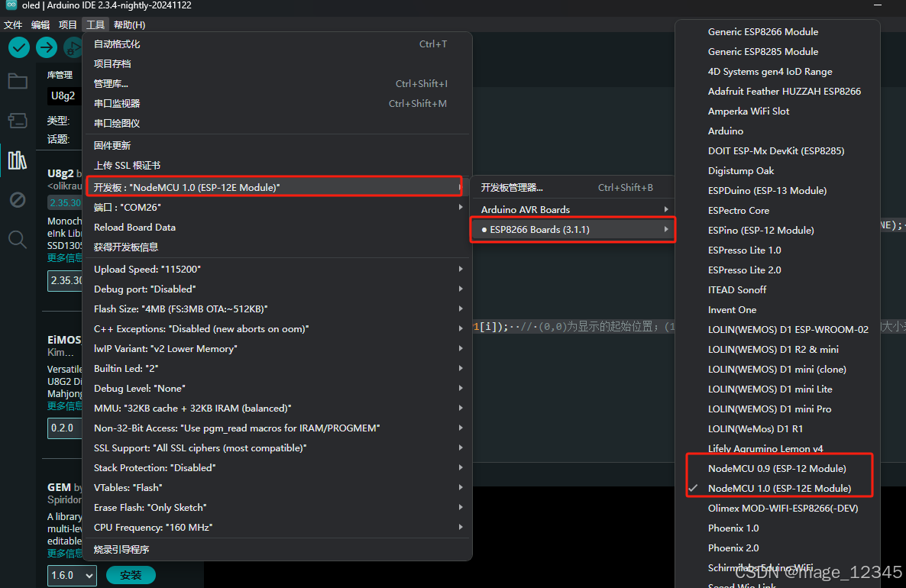Open the 帮助(H) menu

point(129,25)
